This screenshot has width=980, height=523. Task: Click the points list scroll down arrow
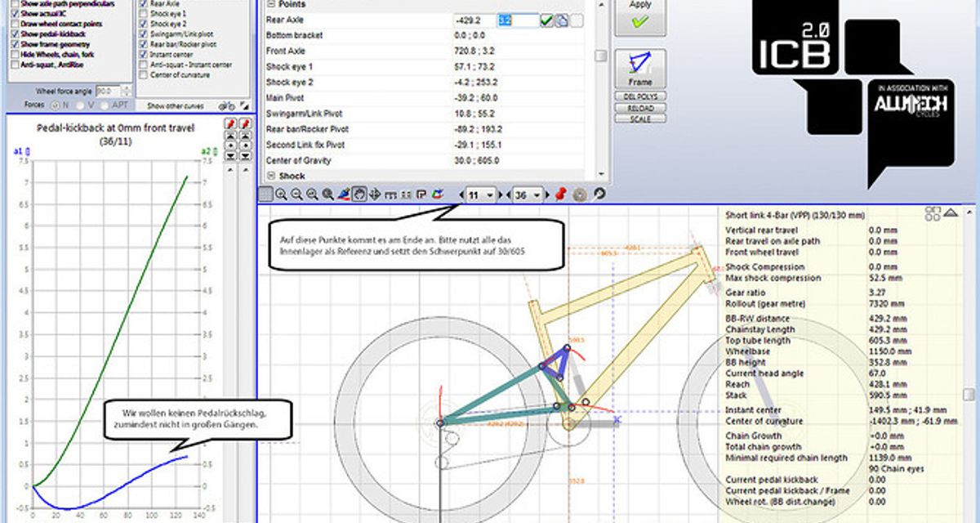tap(601, 174)
